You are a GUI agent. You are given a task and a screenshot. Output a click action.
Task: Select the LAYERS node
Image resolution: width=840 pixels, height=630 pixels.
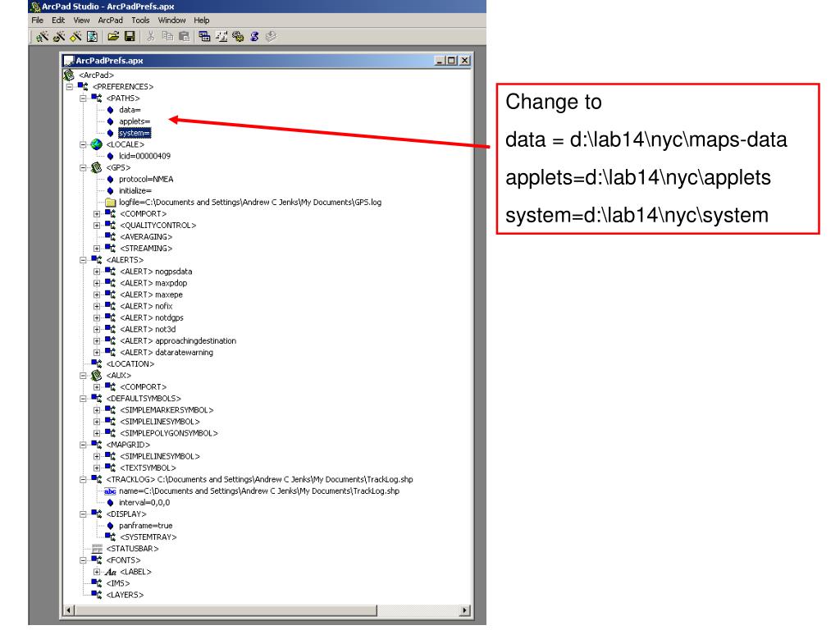(x=125, y=596)
